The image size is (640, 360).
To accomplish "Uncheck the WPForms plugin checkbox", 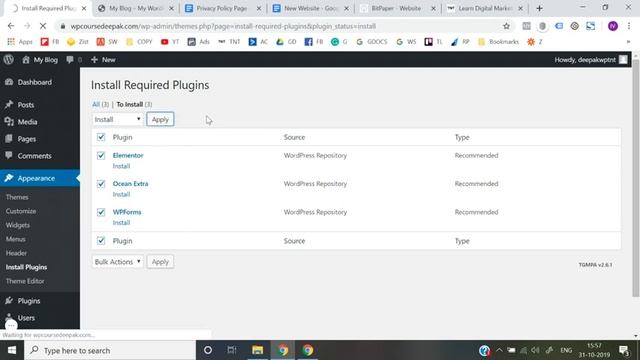I will 101,212.
